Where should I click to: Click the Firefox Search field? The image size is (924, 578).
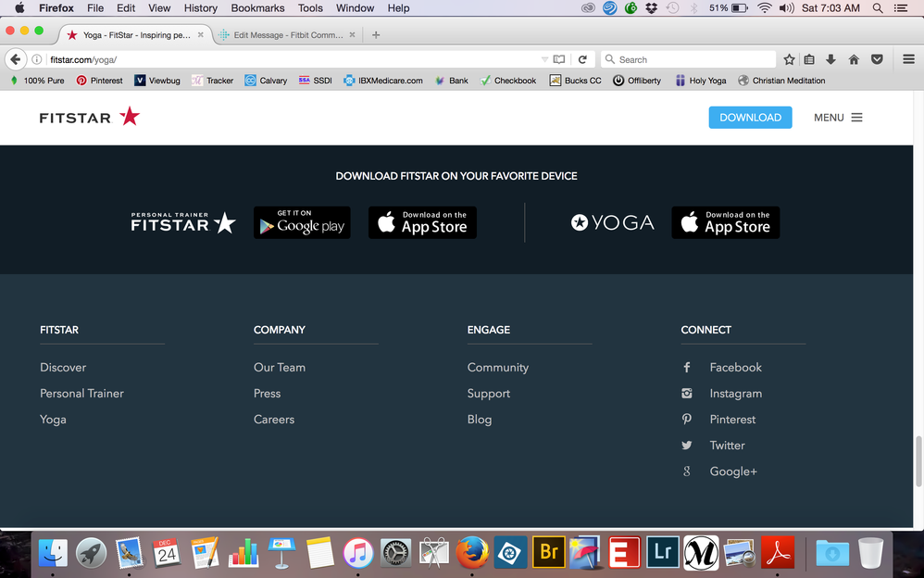point(688,59)
